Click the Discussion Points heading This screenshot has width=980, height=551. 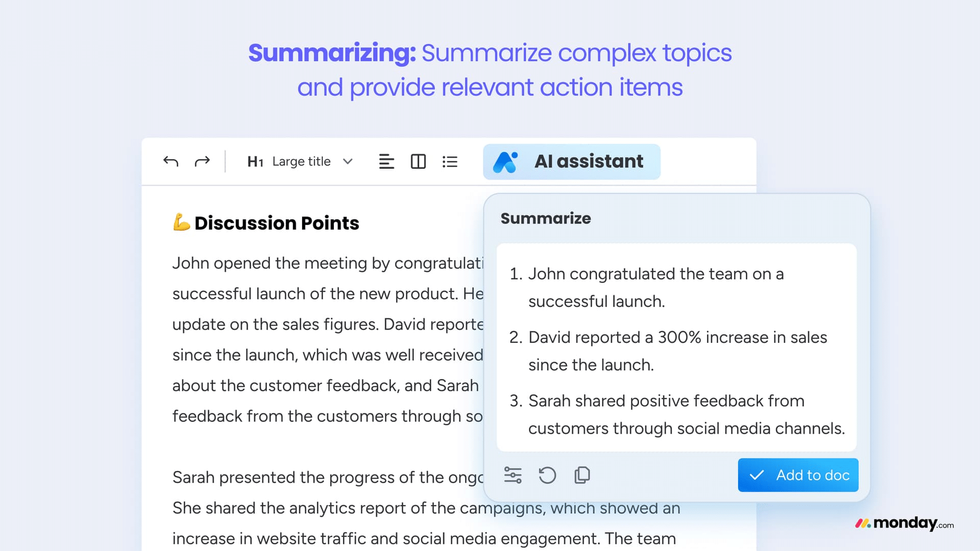coord(277,223)
